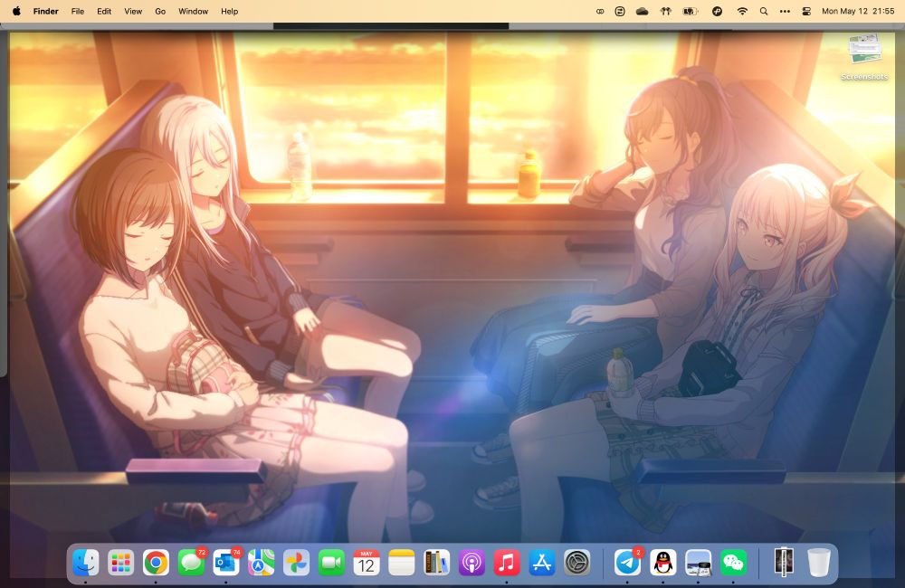Open the Edit menu

pos(104,11)
